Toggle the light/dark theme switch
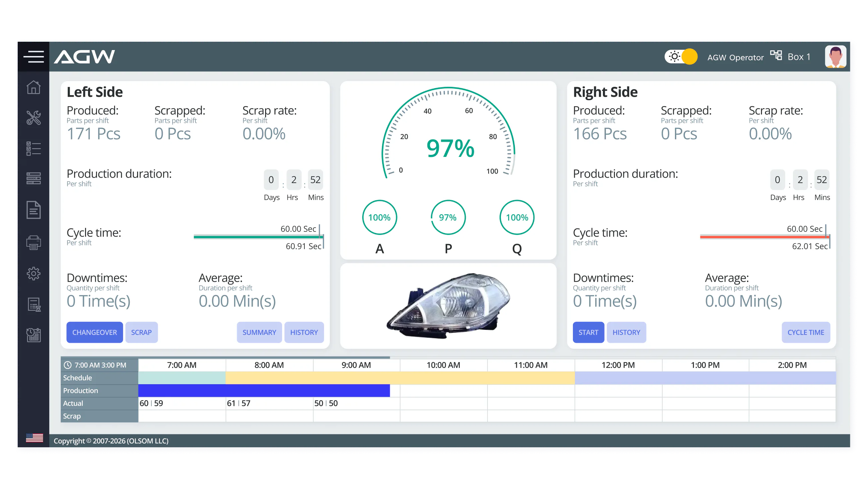This screenshot has width=868, height=489. 681,56
